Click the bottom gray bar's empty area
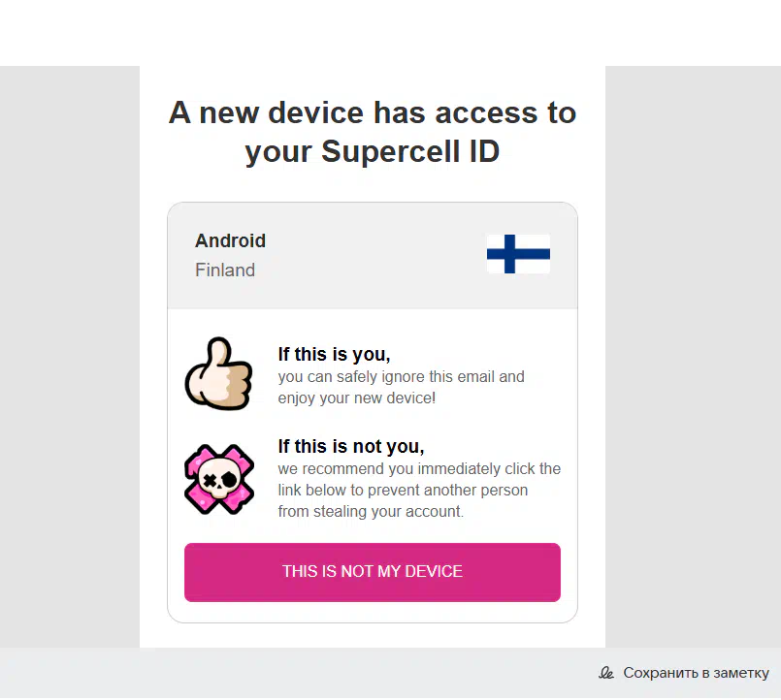This screenshot has width=781, height=700. [291, 673]
